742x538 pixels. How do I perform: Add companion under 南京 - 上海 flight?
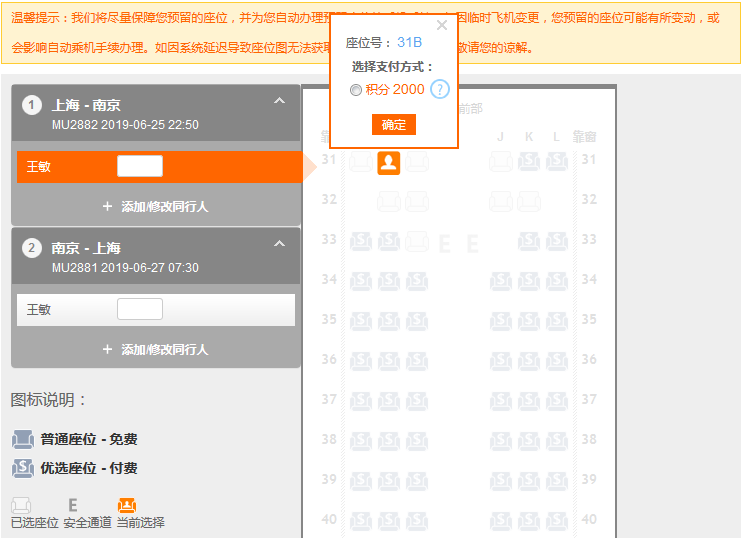(x=155, y=349)
